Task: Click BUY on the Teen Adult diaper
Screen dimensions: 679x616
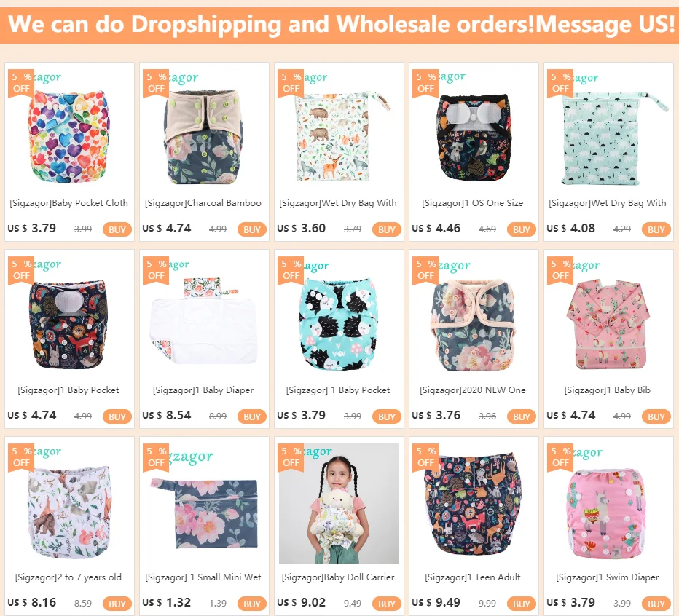Action: point(522,604)
